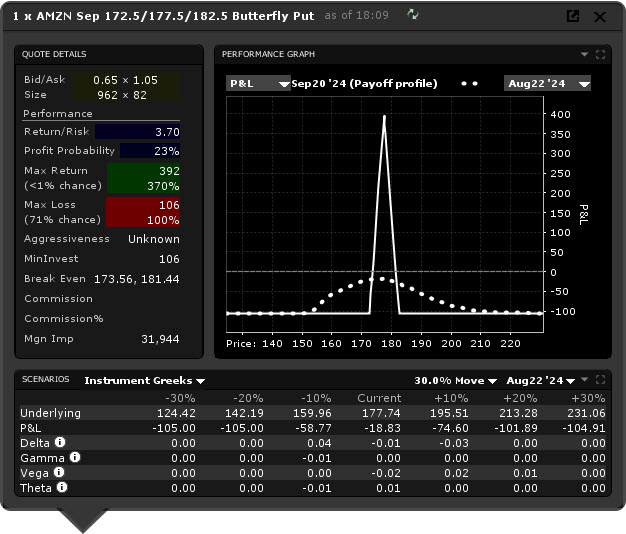
Task: Click the green Max Return value box
Action: (143, 178)
